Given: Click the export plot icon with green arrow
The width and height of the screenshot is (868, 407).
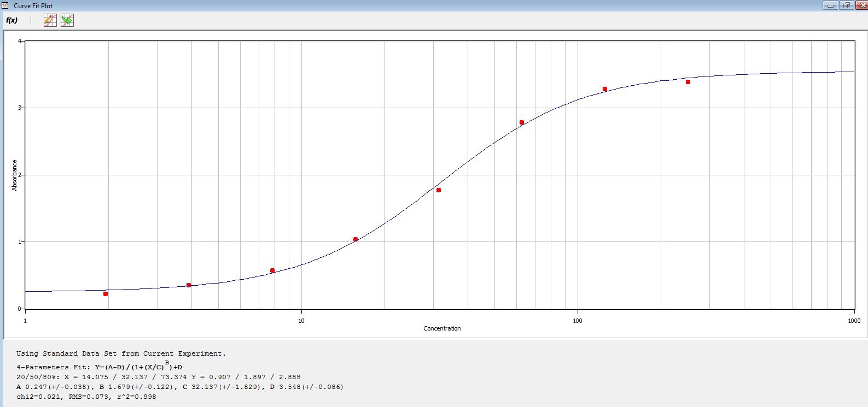Looking at the screenshot, I should pos(67,20).
